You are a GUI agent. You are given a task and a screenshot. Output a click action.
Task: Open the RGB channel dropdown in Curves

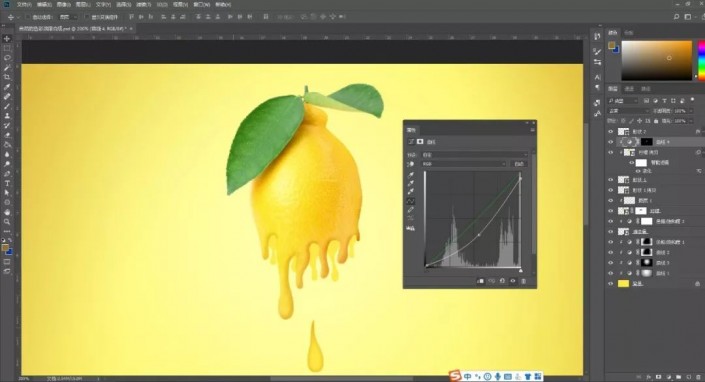463,164
